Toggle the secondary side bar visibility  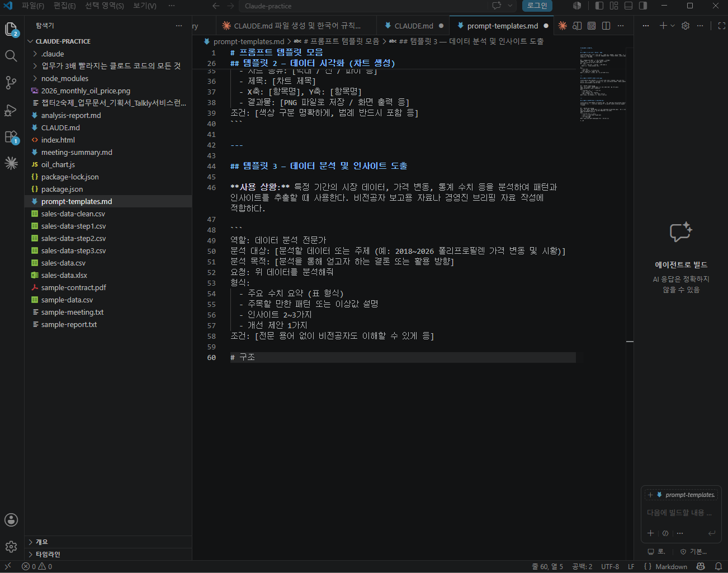[643, 6]
